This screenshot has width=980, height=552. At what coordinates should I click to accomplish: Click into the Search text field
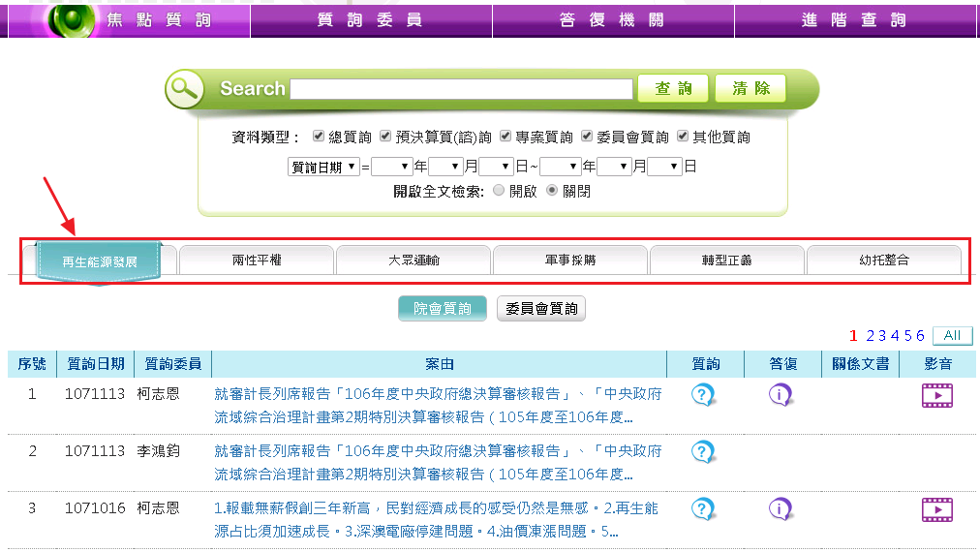pyautogui.click(x=461, y=89)
